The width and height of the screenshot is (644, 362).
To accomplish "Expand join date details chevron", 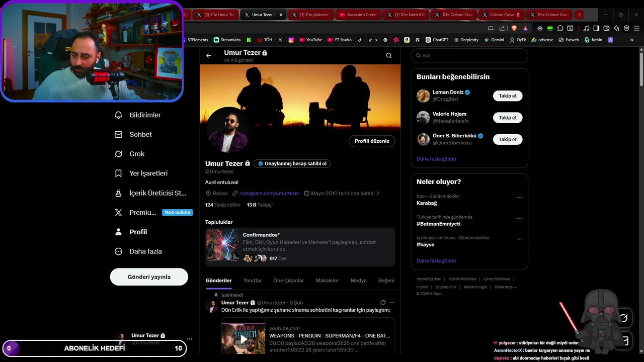I will coord(378,193).
